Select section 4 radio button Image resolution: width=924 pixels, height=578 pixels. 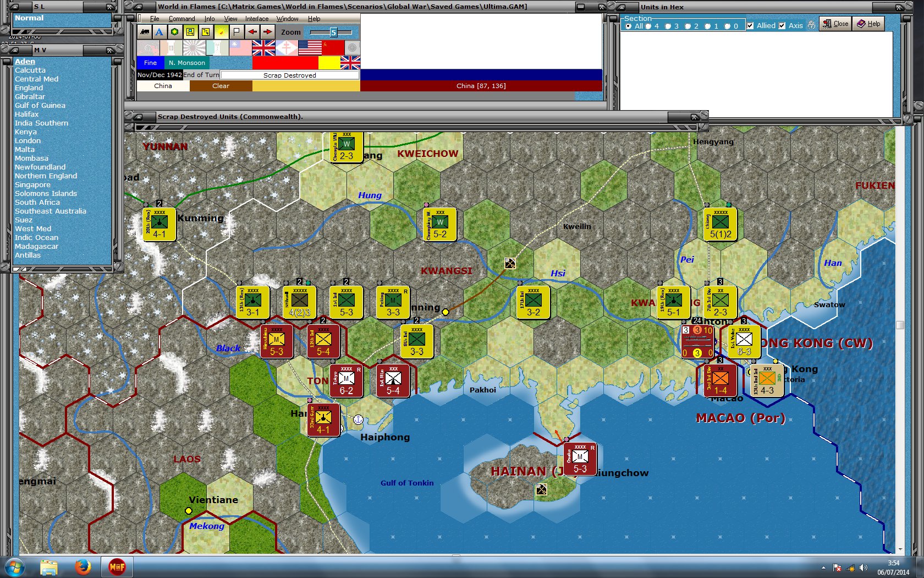coord(648,26)
